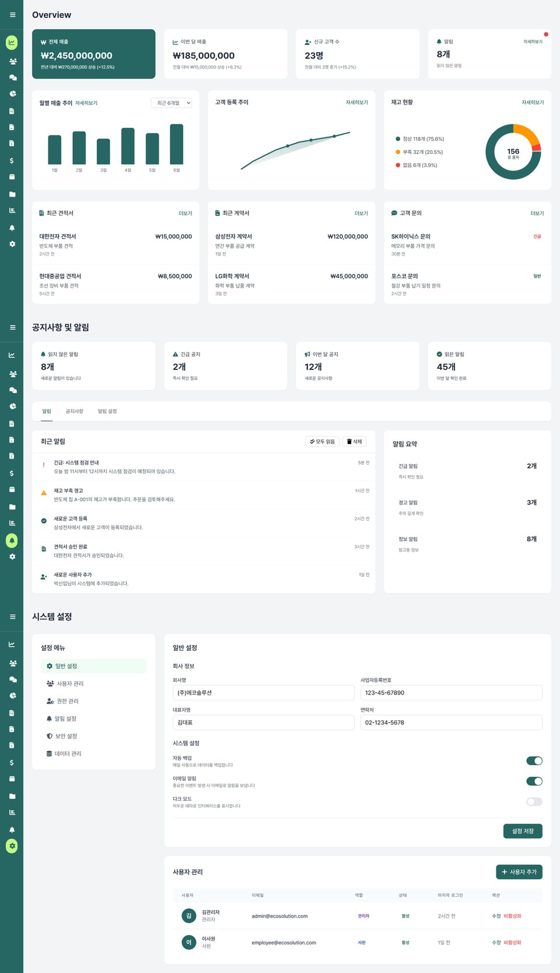Click the highlighted bell icon in the sidebar

12,540
